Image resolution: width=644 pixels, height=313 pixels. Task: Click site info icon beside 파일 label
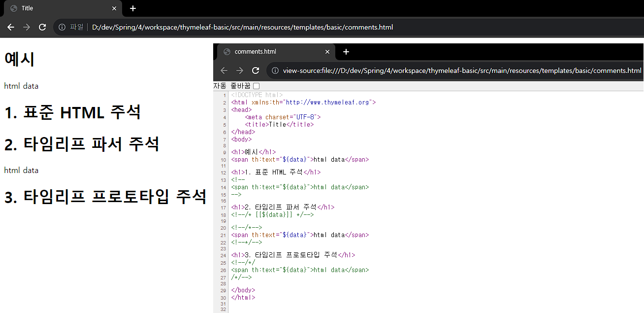coord(62,27)
